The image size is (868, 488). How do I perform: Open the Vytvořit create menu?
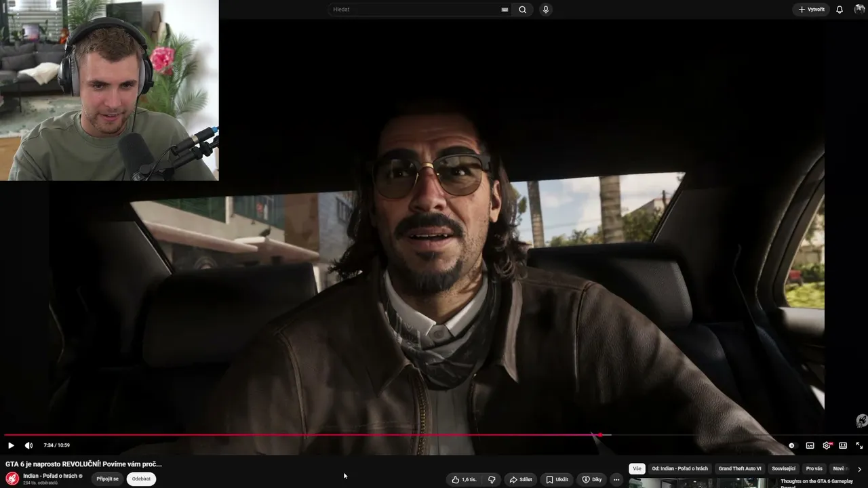pyautogui.click(x=812, y=9)
